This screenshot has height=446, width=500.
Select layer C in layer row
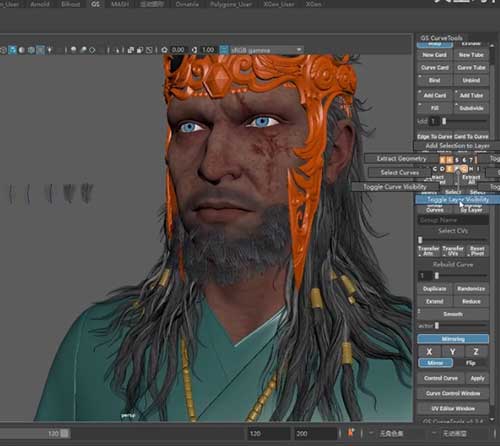pyautogui.click(x=435, y=169)
